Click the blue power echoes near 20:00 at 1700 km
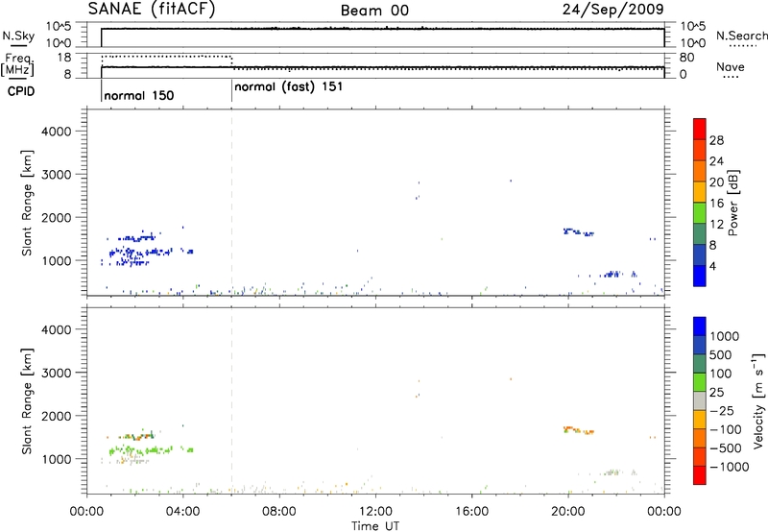 579,231
